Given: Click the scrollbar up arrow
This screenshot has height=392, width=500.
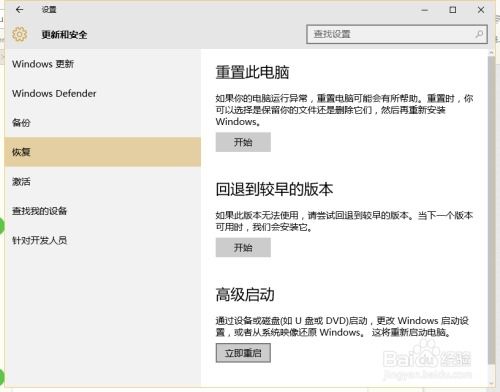Looking at the screenshot, I should pos(491,53).
